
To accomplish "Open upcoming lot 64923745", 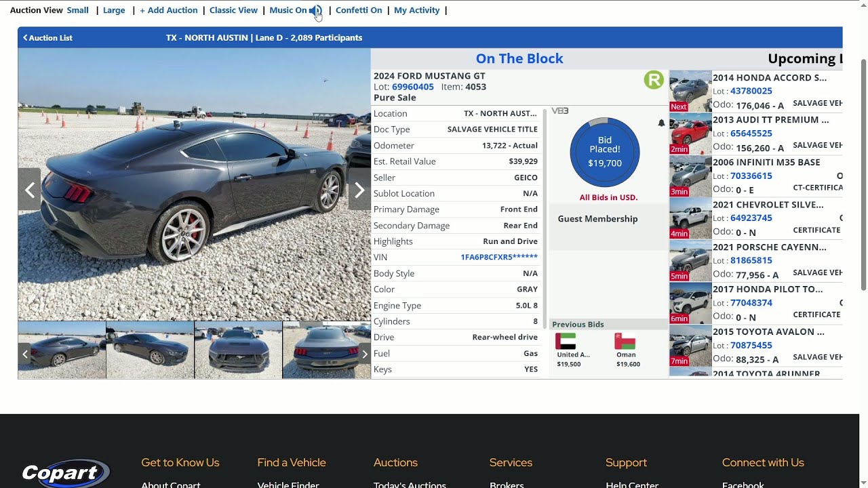I will click(751, 218).
